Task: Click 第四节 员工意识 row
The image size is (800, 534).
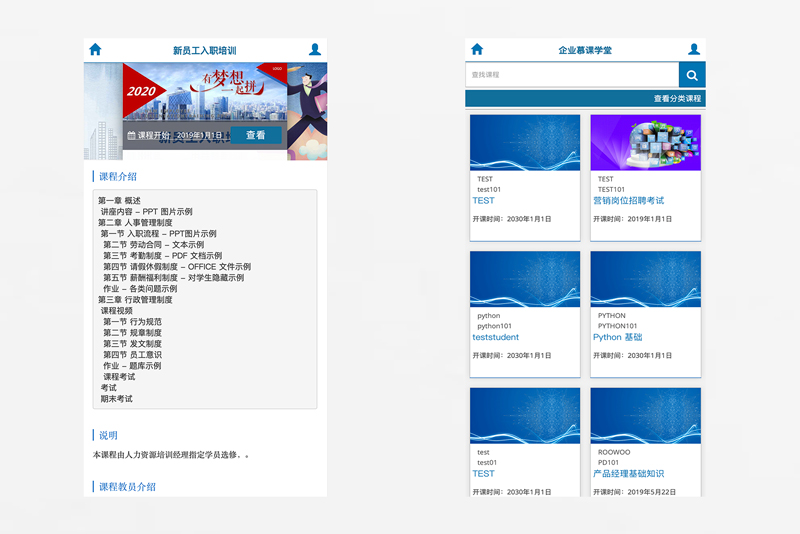Action: point(132,354)
